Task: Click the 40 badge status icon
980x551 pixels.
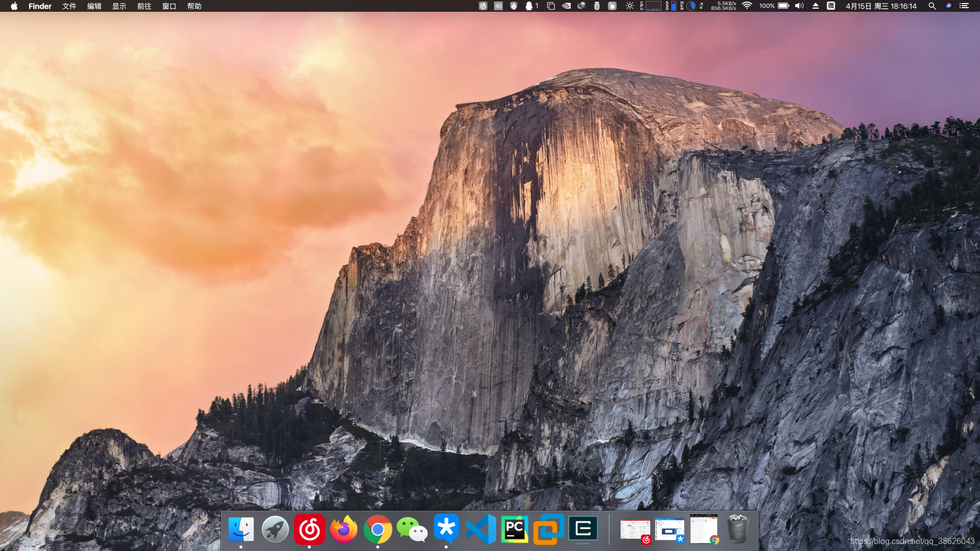Action: [498, 6]
